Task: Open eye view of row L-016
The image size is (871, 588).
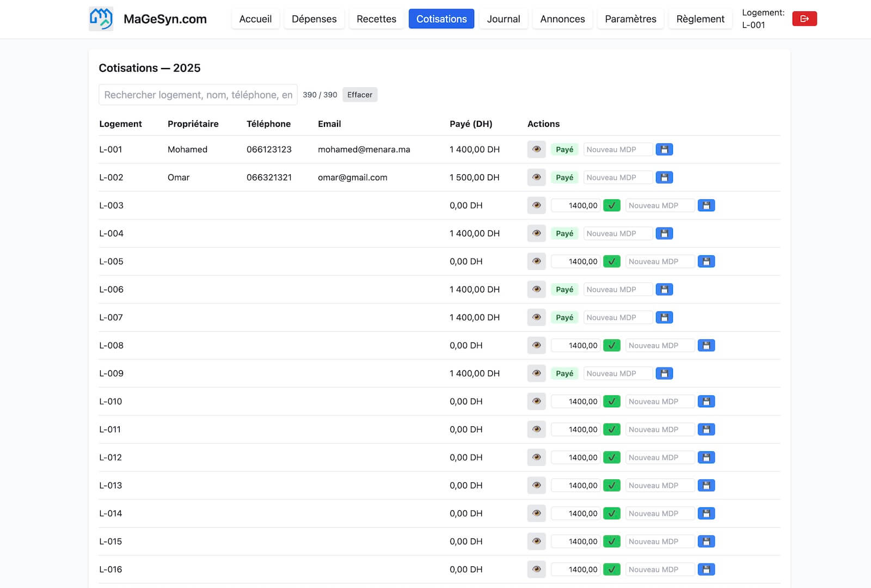Action: 536,569
